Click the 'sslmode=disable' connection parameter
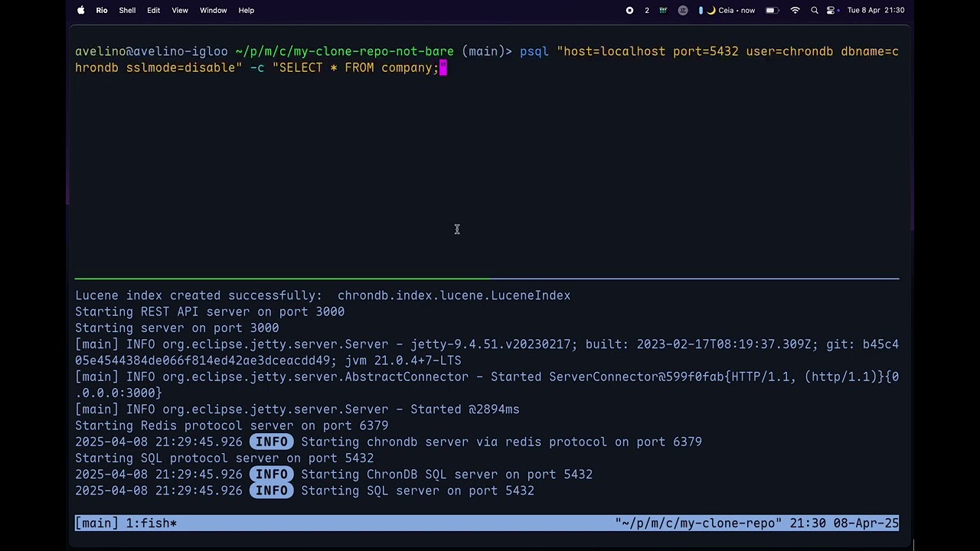Viewport: 980px width, 551px height. pyautogui.click(x=181, y=68)
